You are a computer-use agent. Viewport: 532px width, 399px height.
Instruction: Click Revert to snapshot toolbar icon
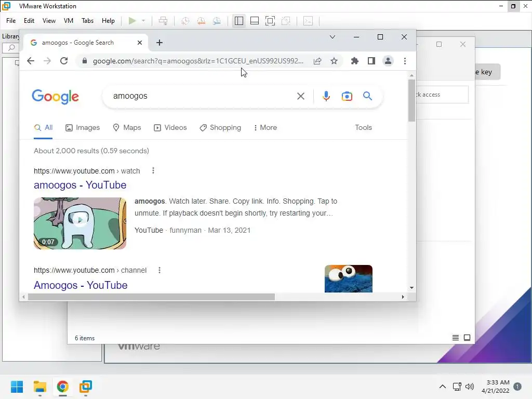[201, 21]
